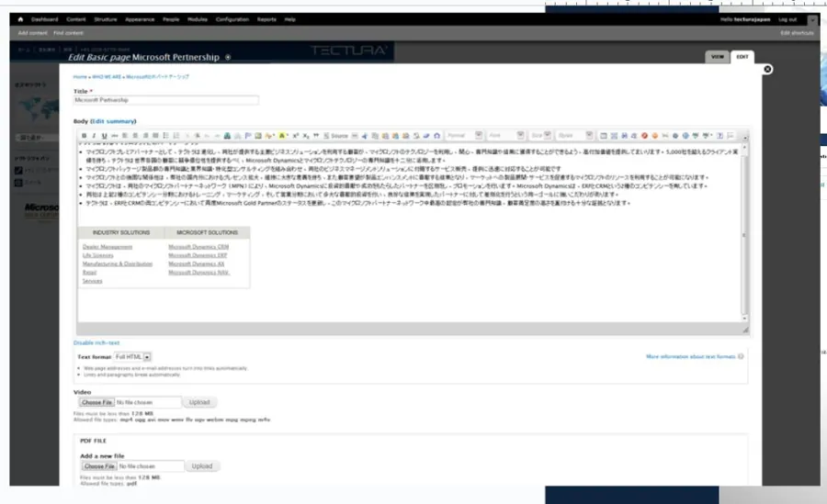Click the Find binoculars icon
Image resolution: width=827 pixels, height=504 pixels.
point(625,136)
